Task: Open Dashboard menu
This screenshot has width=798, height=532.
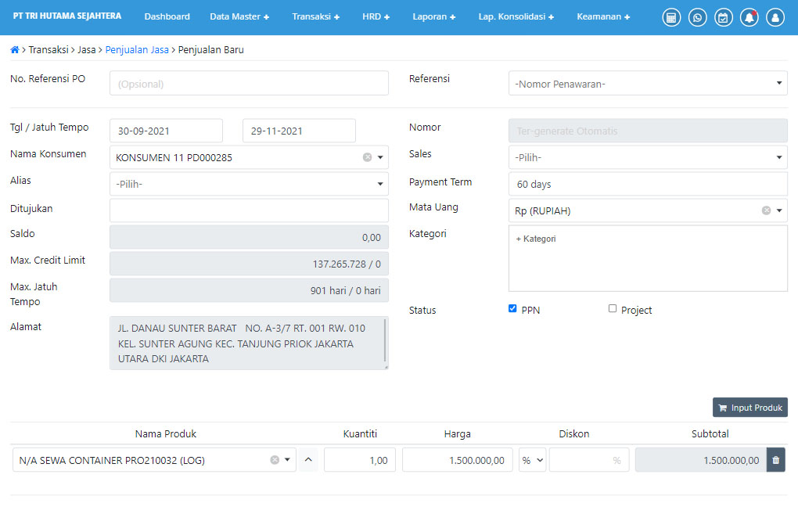Action: pyautogui.click(x=167, y=16)
